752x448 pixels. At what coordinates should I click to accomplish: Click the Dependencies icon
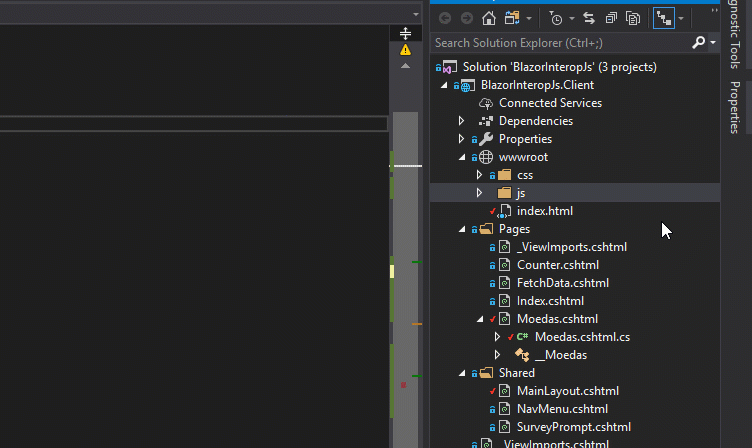pos(486,121)
